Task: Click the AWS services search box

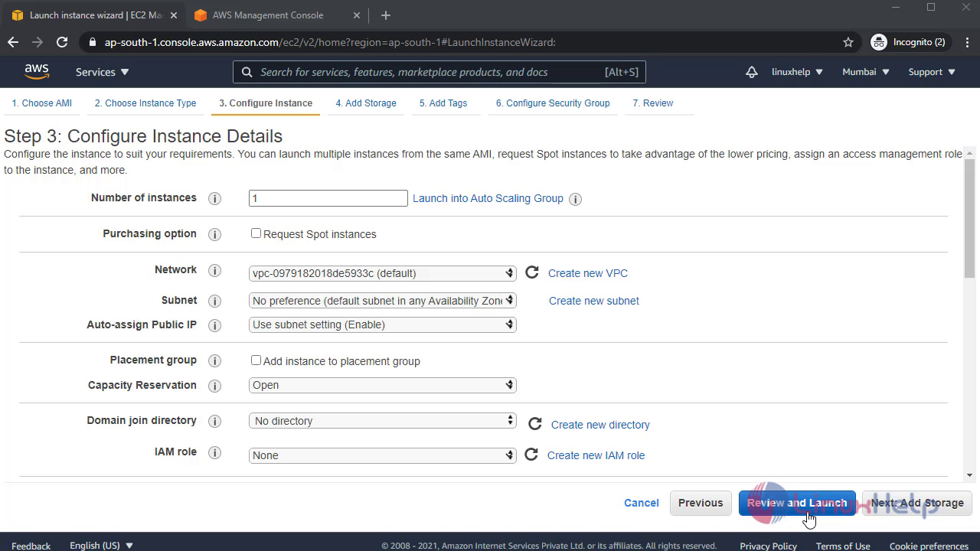Action: click(x=439, y=72)
